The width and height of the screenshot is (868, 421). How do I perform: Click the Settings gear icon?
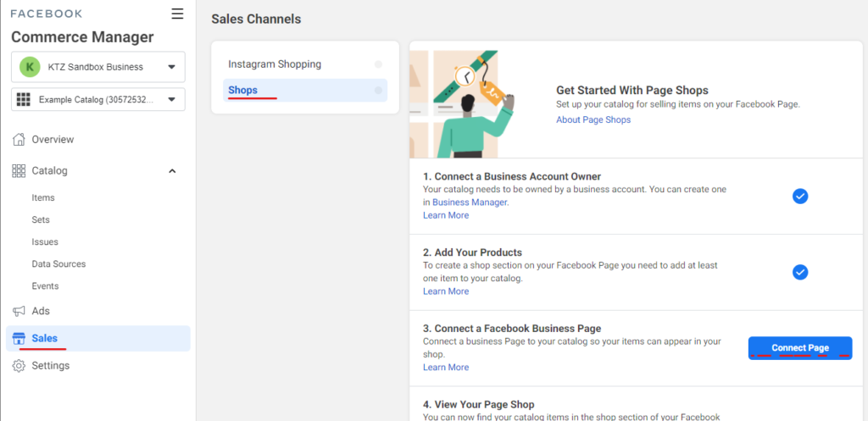(19, 366)
